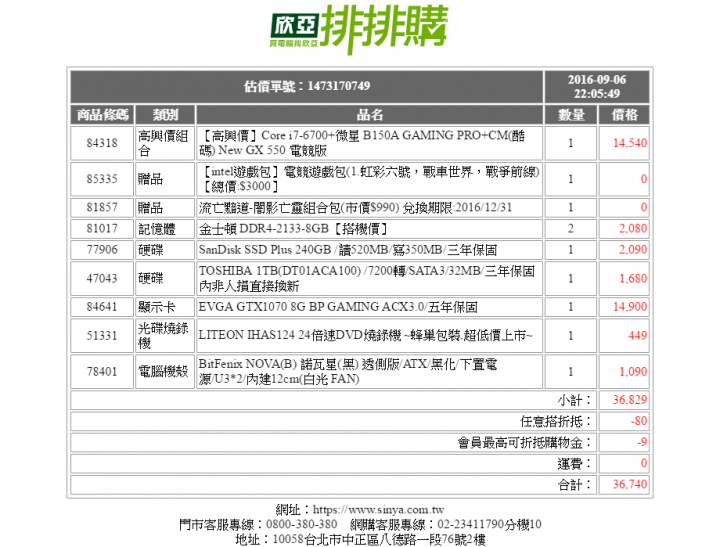Click the 電腦機殼 category cell

pos(165,371)
